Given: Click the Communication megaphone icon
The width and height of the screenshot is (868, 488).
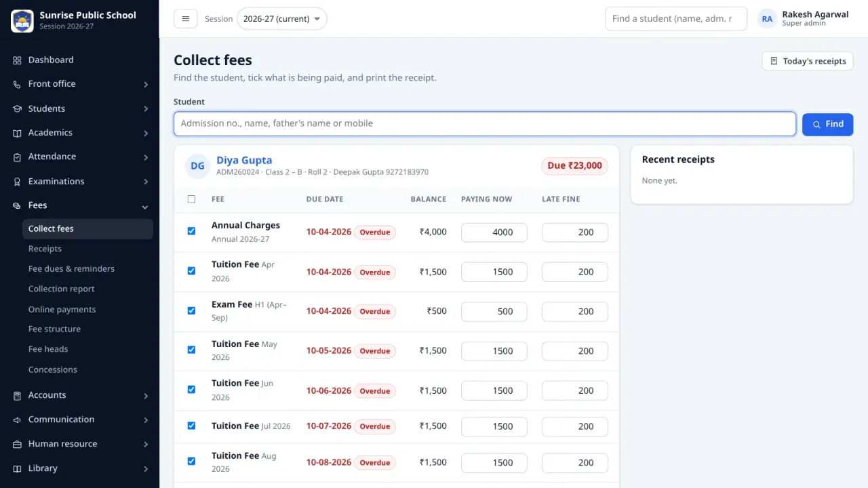Looking at the screenshot, I should pyautogui.click(x=17, y=420).
